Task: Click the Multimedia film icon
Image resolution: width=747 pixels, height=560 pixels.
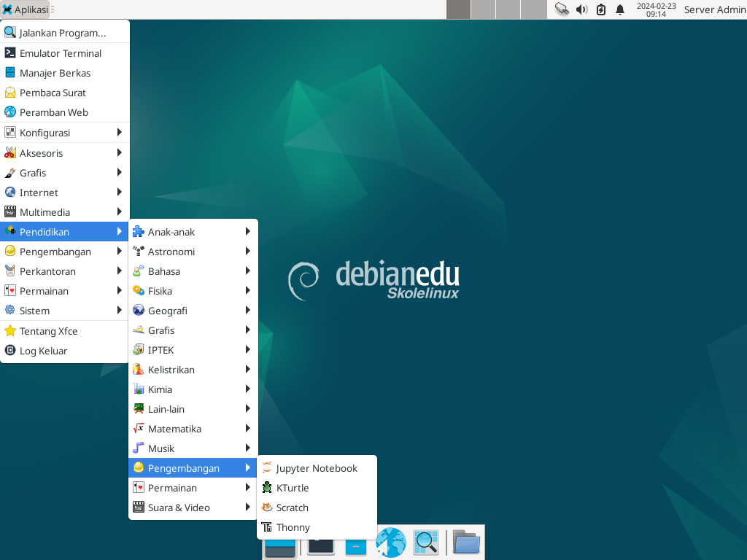Action: 10,212
